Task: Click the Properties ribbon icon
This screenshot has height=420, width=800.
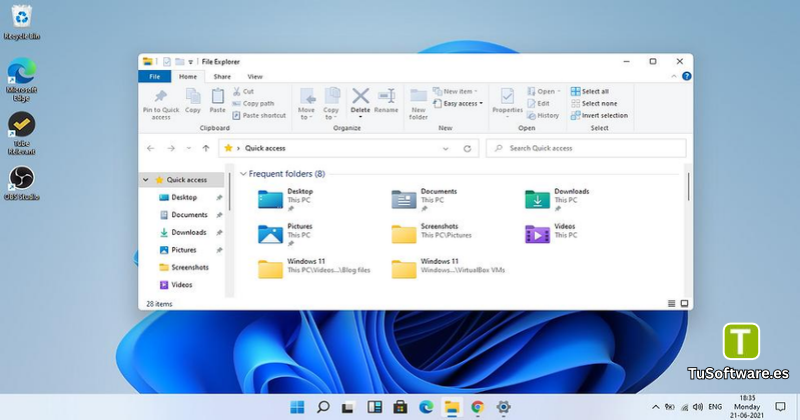Action: coord(507,104)
